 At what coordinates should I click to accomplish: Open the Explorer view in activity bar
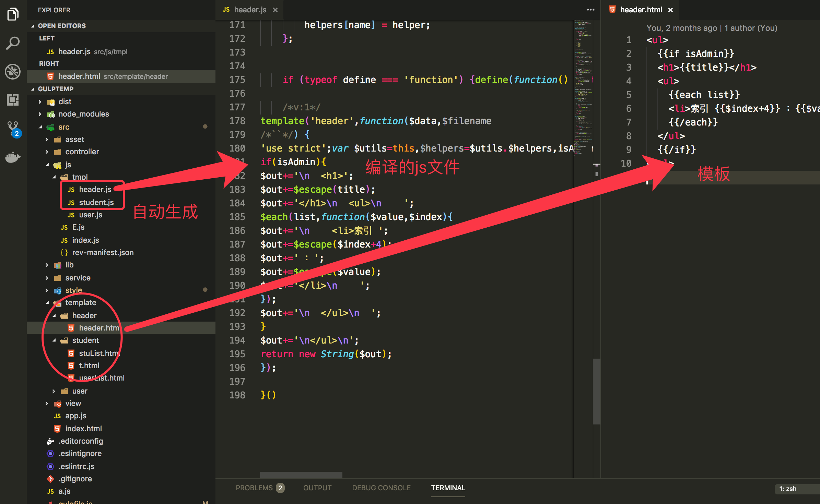(x=13, y=14)
